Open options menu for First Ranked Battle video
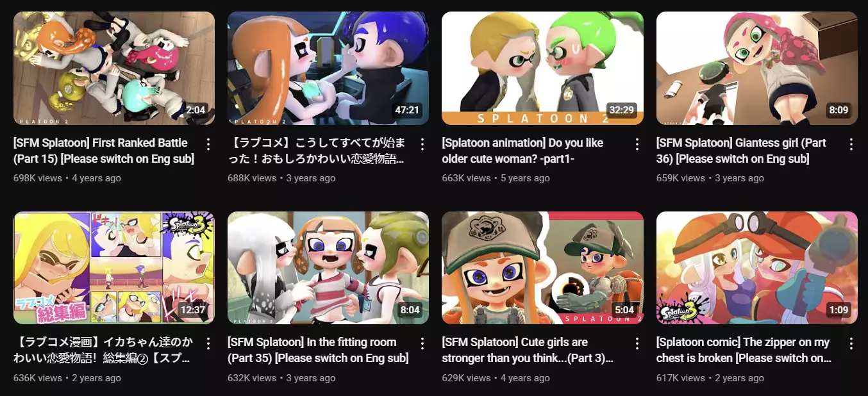 [x=208, y=144]
